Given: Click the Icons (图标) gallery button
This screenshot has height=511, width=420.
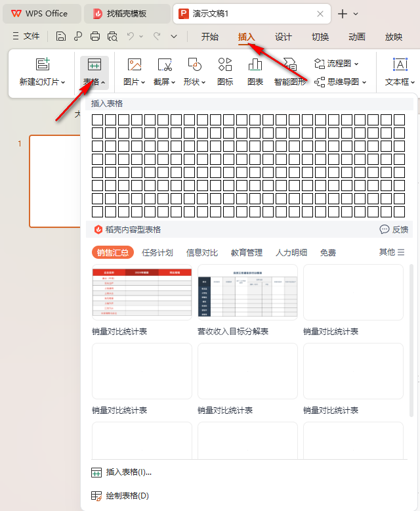Looking at the screenshot, I should coord(225,64).
